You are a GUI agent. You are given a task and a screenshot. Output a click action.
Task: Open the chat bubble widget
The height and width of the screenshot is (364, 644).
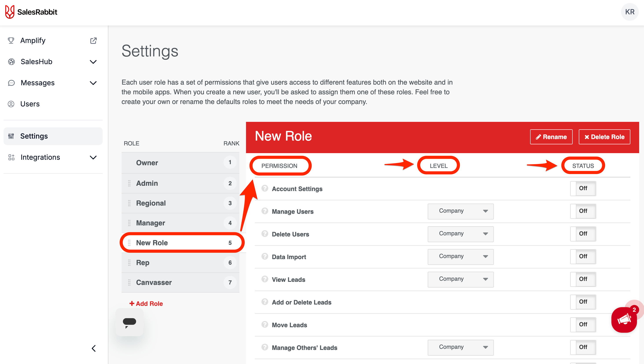pos(129,322)
